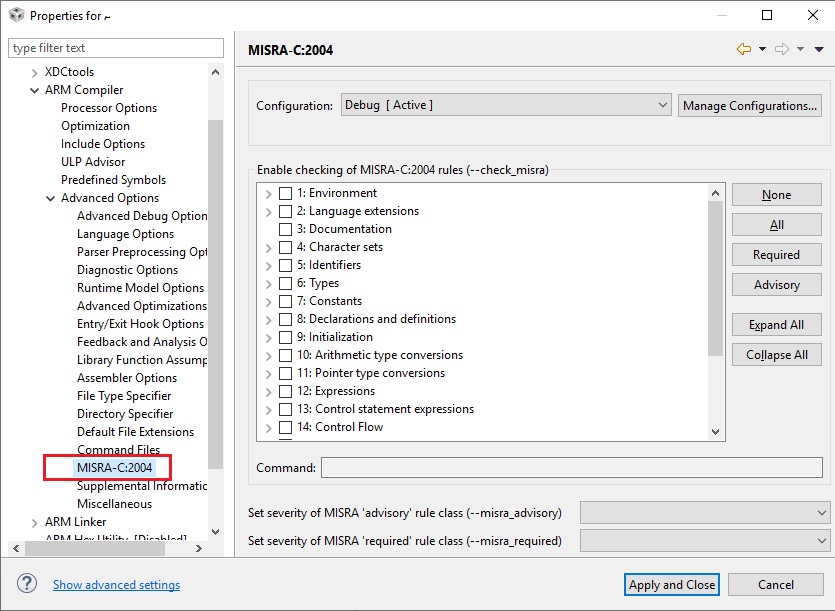Screen dimensions: 835x611
Task: Collapse the ARM Compiler tree node
Action: (x=35, y=91)
